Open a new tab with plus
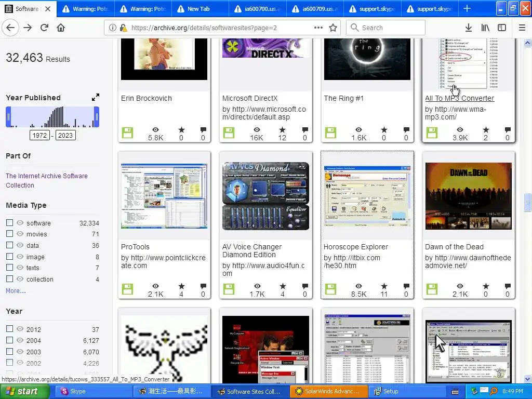The height and width of the screenshot is (399, 532). tap(467, 8)
